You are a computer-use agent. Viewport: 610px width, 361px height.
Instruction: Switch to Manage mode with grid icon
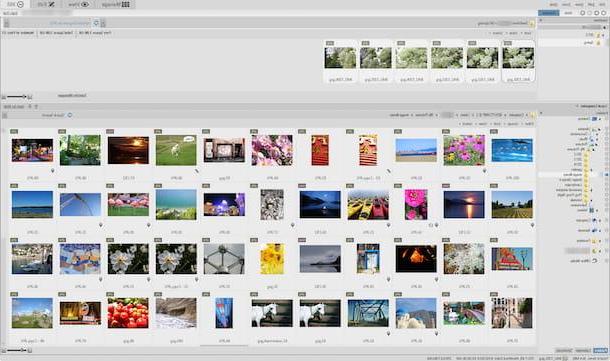tap(116, 4)
